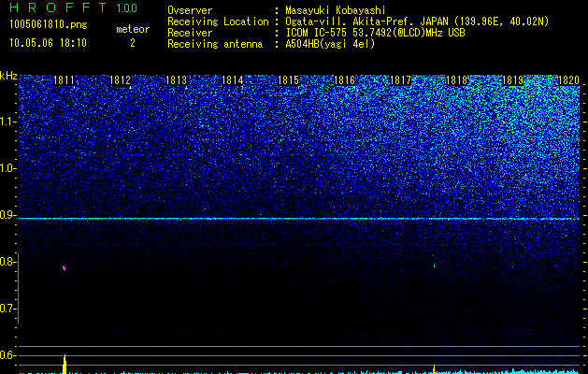This screenshot has width=588, height=374.
Task: Click the Ovserver label
Action: (190, 10)
